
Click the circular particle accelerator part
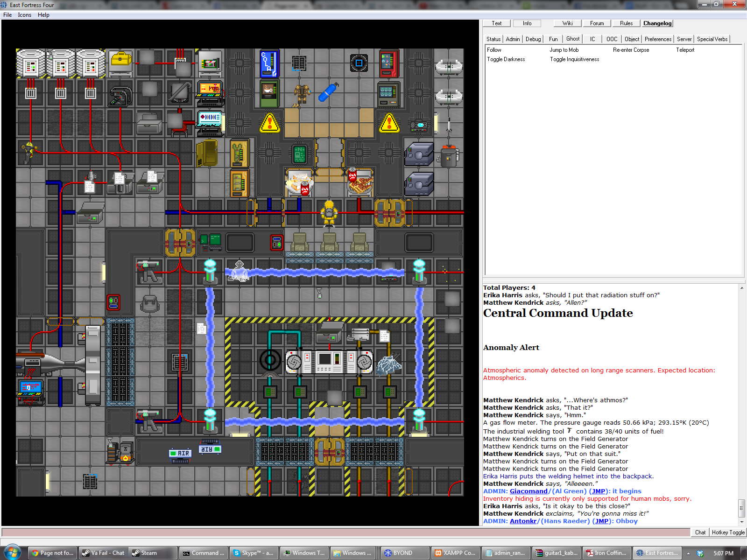click(270, 360)
